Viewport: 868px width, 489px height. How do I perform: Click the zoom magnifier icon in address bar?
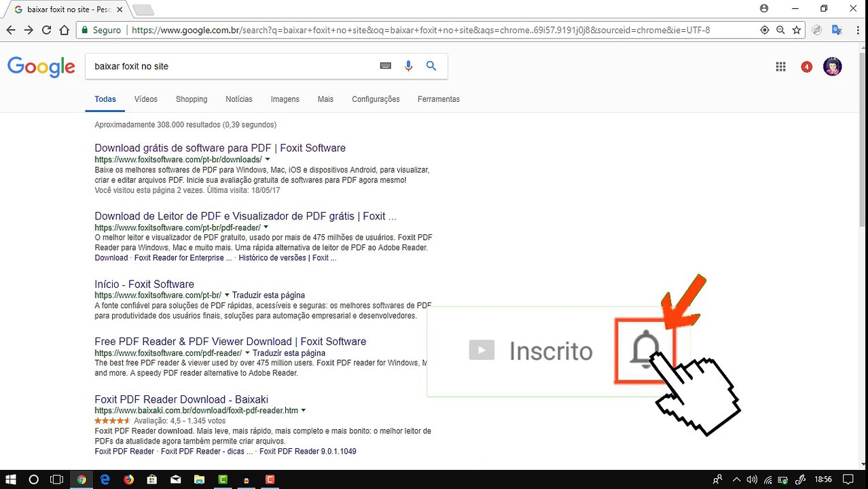pos(780,30)
